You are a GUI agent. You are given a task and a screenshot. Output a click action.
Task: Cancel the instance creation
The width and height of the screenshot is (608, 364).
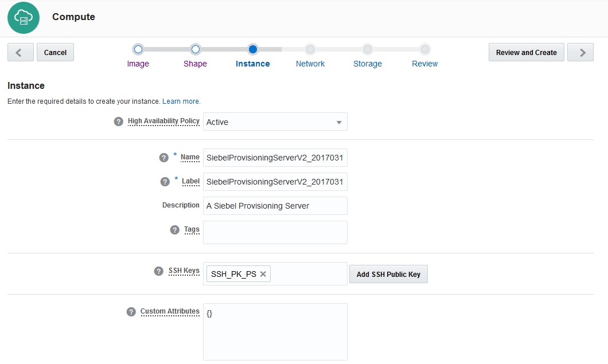tap(55, 52)
